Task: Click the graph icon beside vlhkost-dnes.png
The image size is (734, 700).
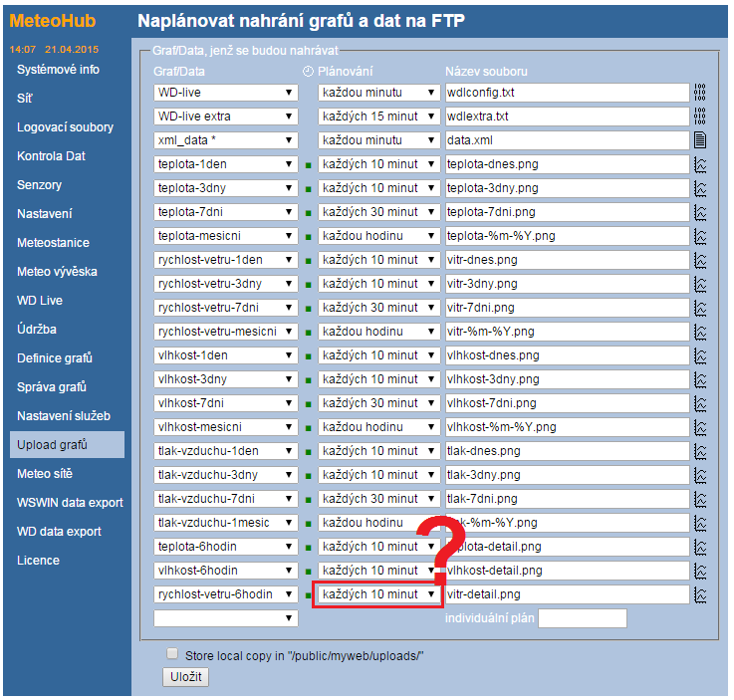Action: (x=700, y=355)
